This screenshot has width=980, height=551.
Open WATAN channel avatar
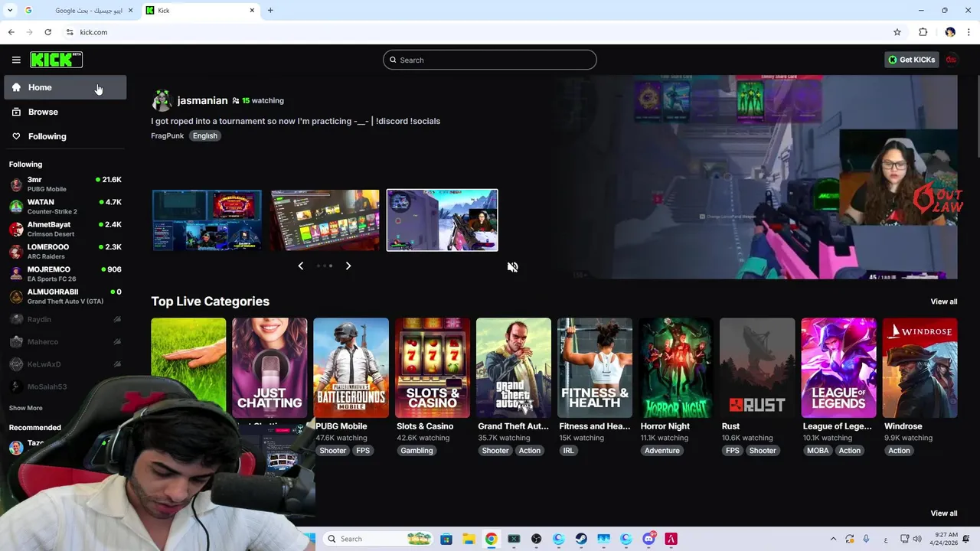point(16,207)
